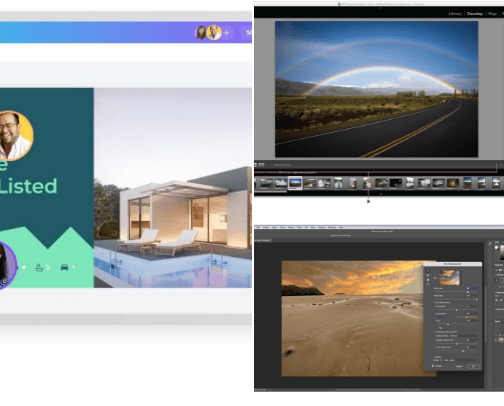Open the Layer menu in Photoshop
This screenshot has height=406, width=504.
tap(274, 227)
